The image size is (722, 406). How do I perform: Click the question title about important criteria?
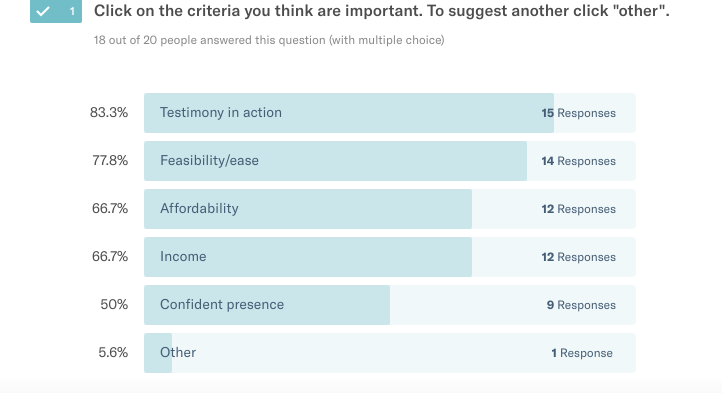[381, 11]
